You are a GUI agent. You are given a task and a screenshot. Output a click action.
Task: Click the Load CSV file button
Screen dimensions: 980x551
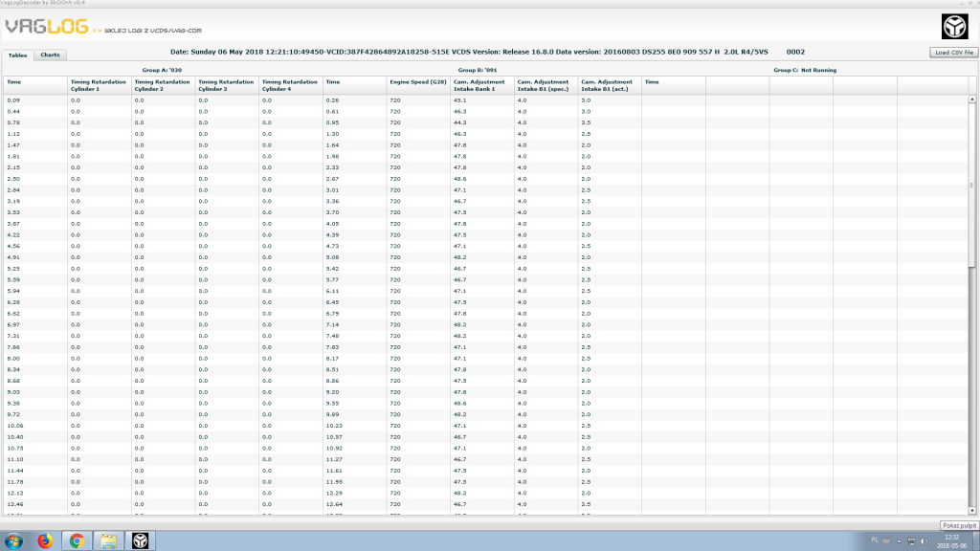[954, 53]
